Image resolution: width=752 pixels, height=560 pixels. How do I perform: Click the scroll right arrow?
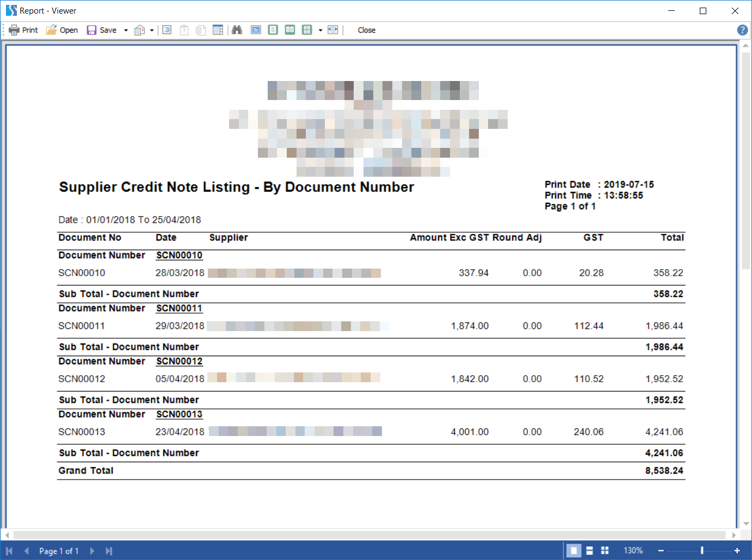733,535
